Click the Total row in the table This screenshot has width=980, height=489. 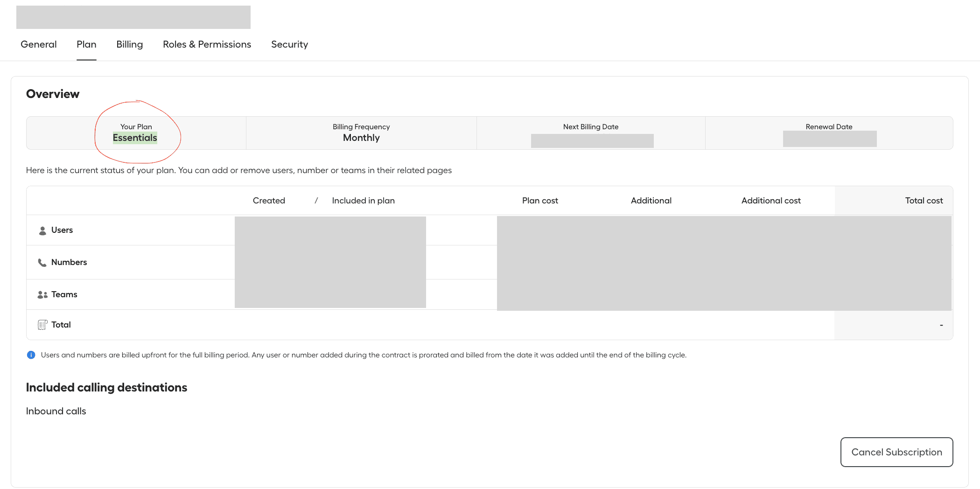tap(61, 324)
